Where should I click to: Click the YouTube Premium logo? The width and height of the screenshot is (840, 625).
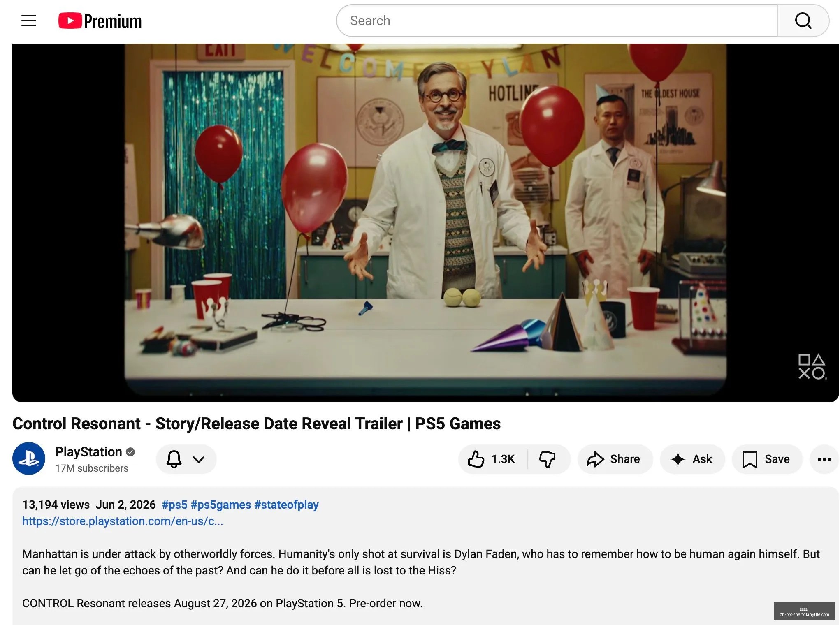coord(100,21)
